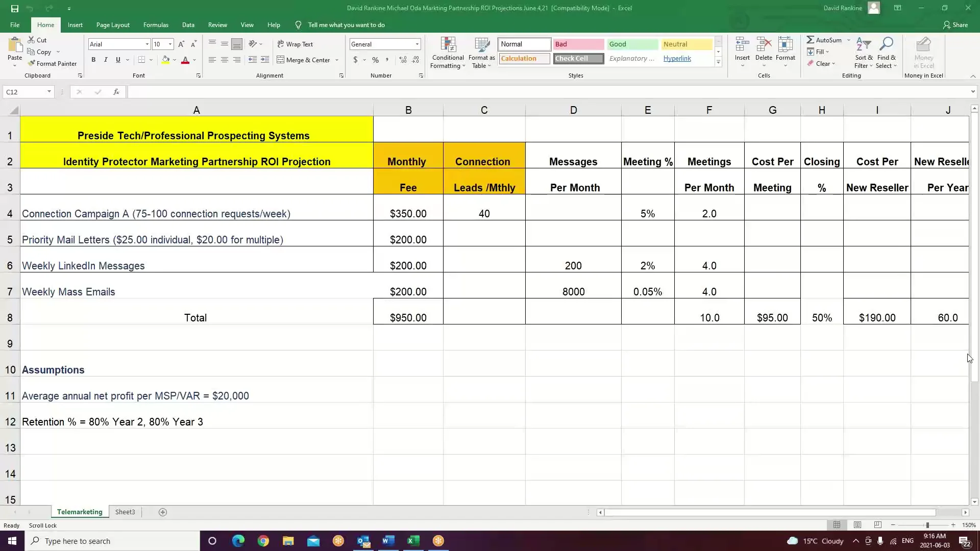Click the zoom slider handle in status bar
The width and height of the screenshot is (980, 551).
[927, 525]
